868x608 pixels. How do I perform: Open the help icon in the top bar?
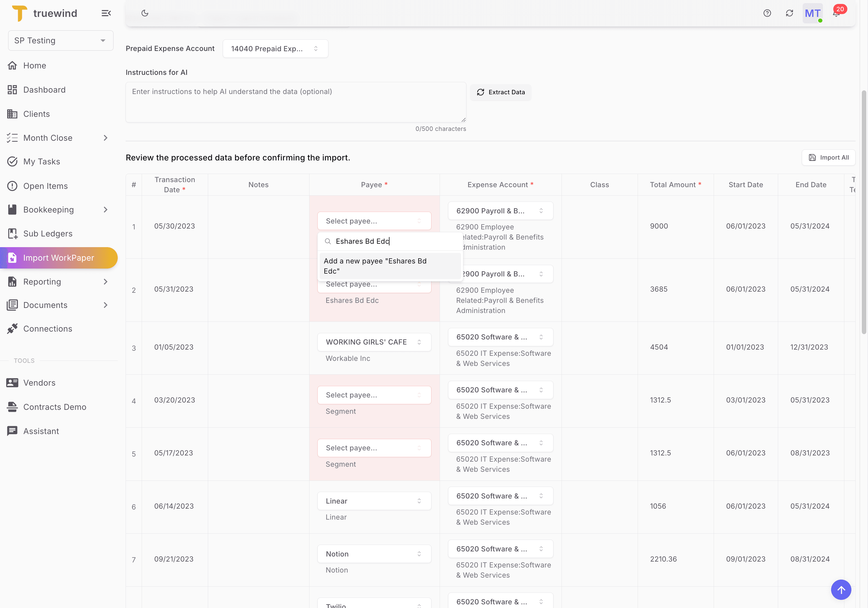click(767, 13)
